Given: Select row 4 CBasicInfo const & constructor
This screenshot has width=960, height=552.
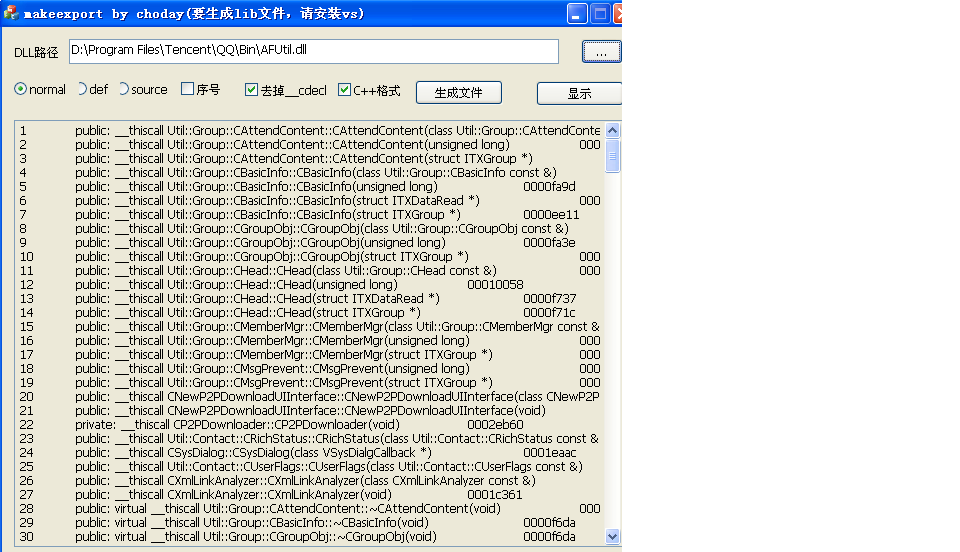Looking at the screenshot, I should click(309, 173).
